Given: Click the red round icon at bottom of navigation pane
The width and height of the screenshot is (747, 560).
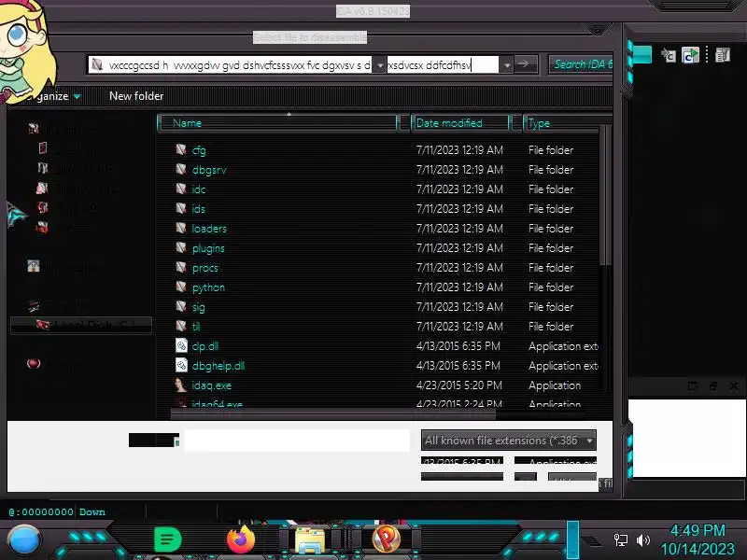Looking at the screenshot, I should pyautogui.click(x=34, y=364).
